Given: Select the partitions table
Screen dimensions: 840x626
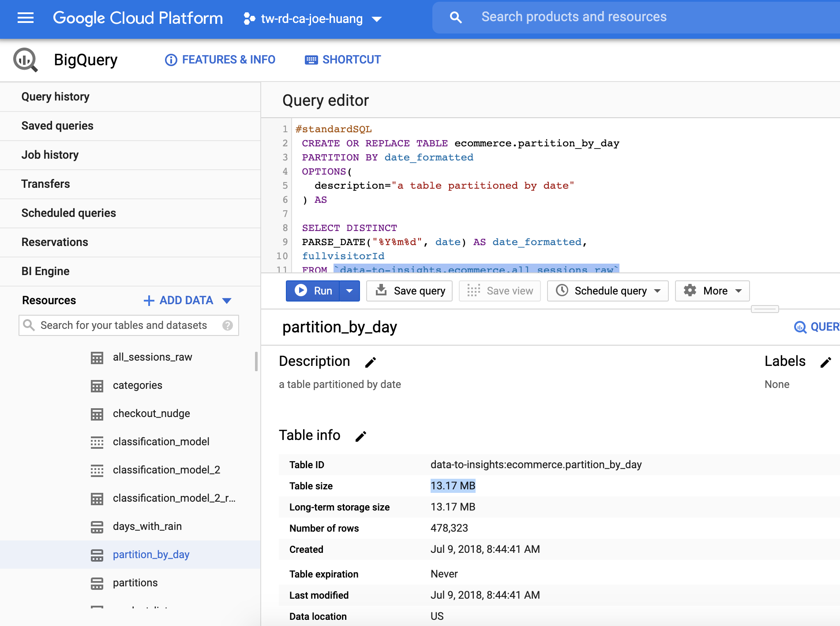Looking at the screenshot, I should 135,583.
